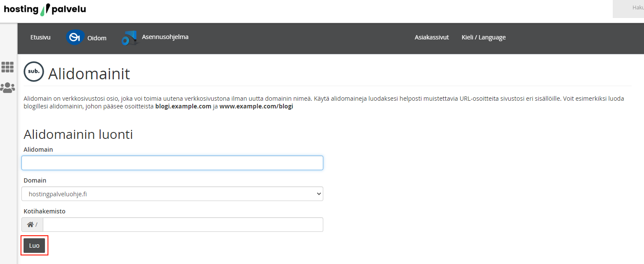Select Asennusohjelma label in the navbar

point(165,37)
